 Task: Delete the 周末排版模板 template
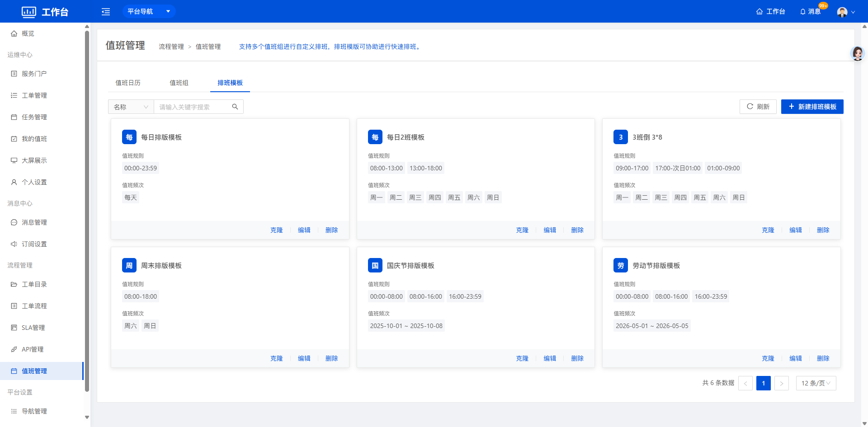(x=331, y=358)
